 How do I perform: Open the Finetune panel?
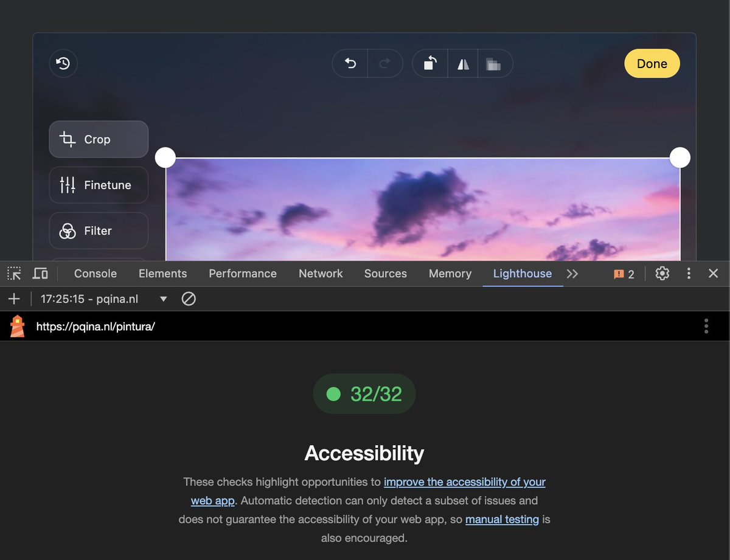[98, 185]
